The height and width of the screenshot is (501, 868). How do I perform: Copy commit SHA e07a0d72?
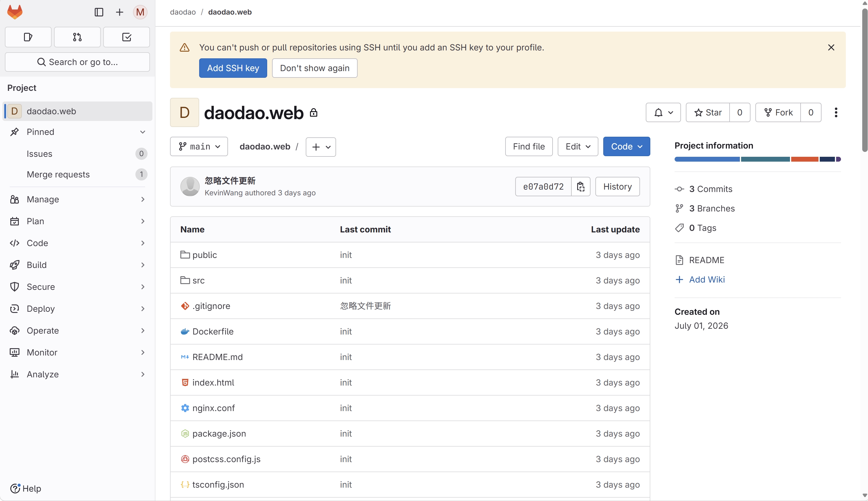(x=580, y=187)
